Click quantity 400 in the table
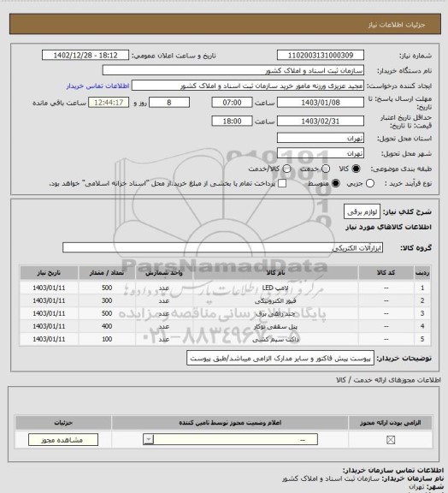The width and height of the screenshot is (448, 493). click(x=107, y=326)
